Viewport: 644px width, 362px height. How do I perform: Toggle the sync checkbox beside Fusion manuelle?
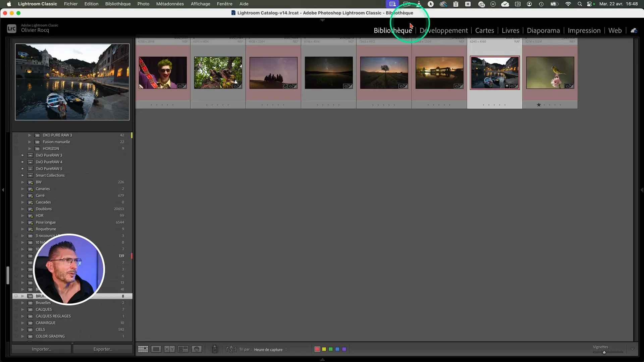coord(16,142)
